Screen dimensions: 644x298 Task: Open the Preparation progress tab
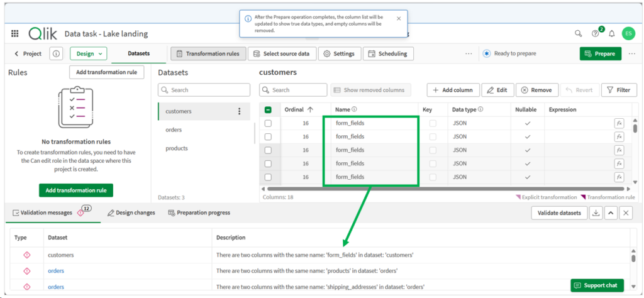point(199,212)
